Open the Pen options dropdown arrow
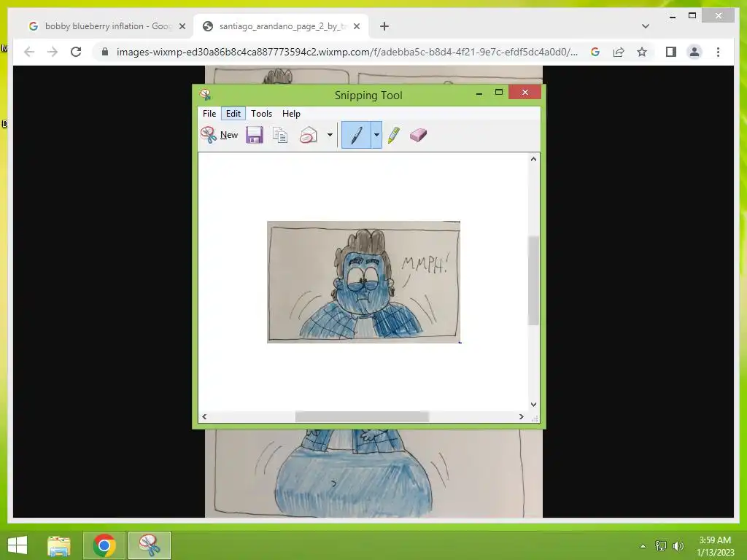This screenshot has width=747, height=560. point(376,135)
